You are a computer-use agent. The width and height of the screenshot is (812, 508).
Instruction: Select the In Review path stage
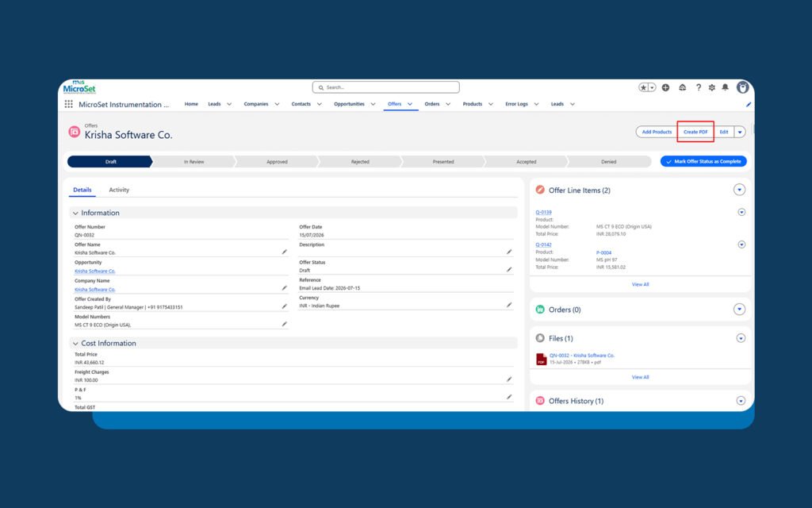pos(193,162)
